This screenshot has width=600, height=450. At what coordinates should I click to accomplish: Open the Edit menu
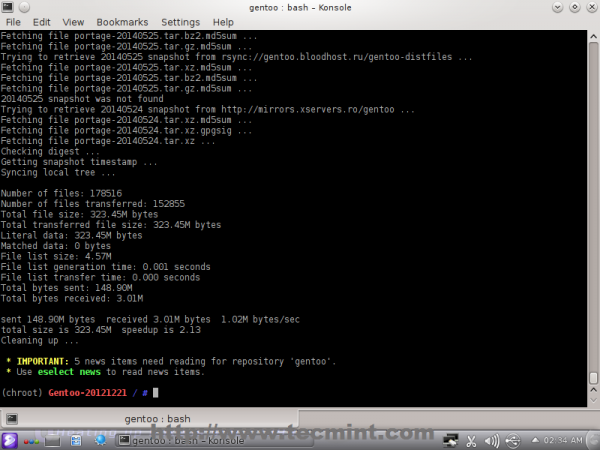point(41,22)
